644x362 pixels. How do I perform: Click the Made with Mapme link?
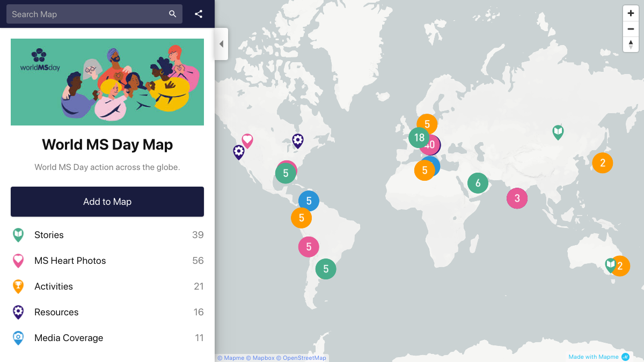click(x=598, y=357)
